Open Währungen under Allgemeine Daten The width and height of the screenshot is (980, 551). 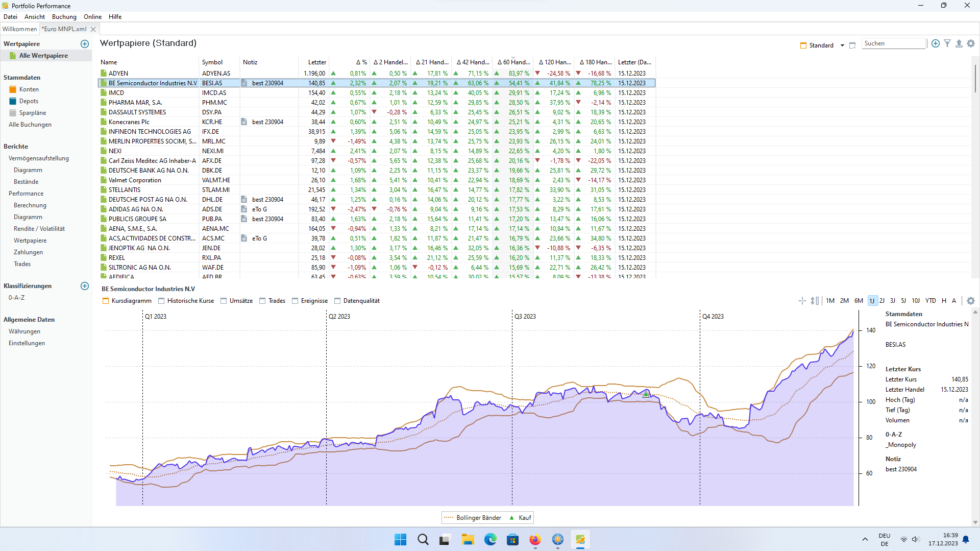(x=24, y=331)
